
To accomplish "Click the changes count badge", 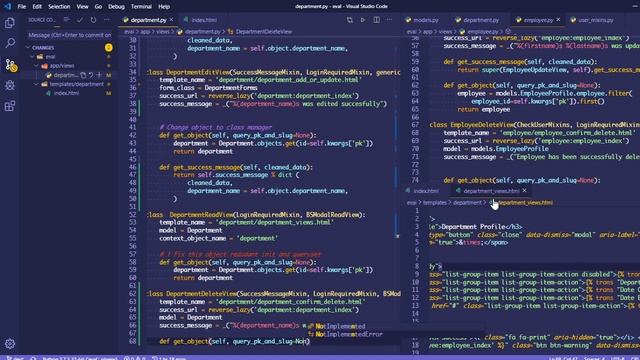I will click(109, 47).
